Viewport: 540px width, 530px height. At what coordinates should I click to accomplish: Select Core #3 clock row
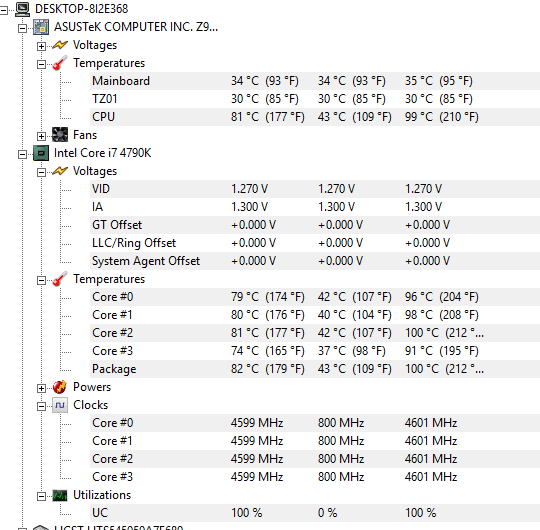pyautogui.click(x=315, y=477)
